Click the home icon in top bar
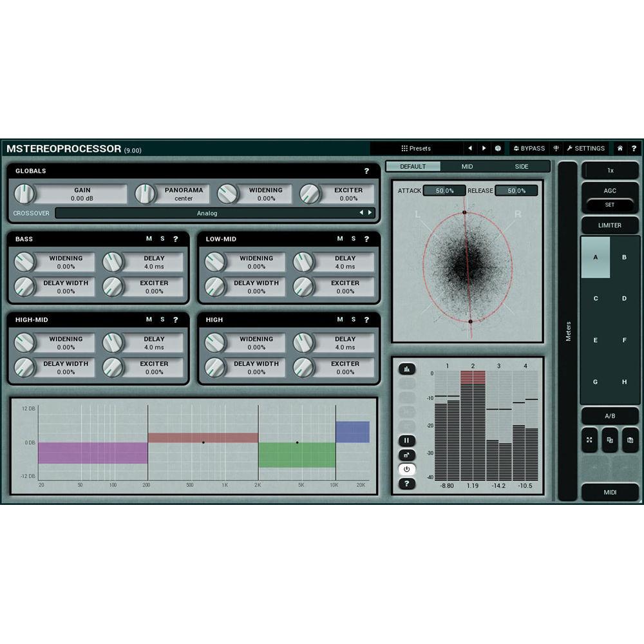This screenshot has height=644, width=644. pyautogui.click(x=620, y=148)
